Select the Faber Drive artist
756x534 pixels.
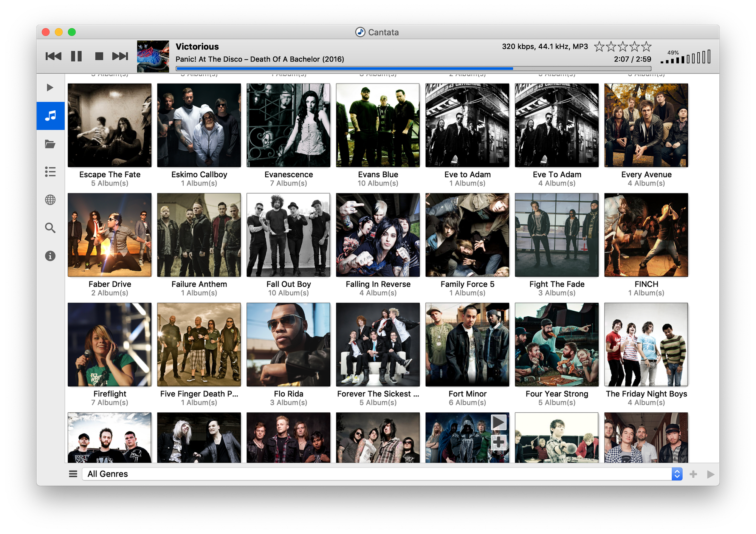coord(110,245)
